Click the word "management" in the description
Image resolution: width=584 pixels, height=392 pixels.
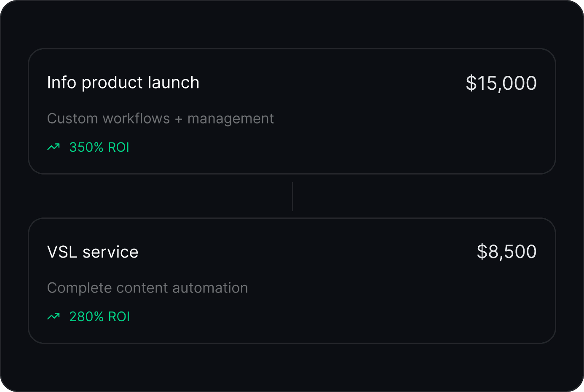click(230, 119)
